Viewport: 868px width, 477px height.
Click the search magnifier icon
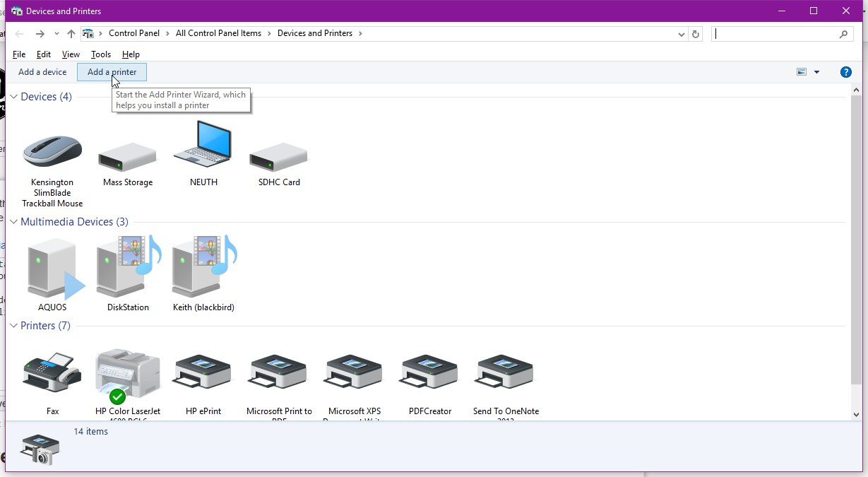point(843,34)
